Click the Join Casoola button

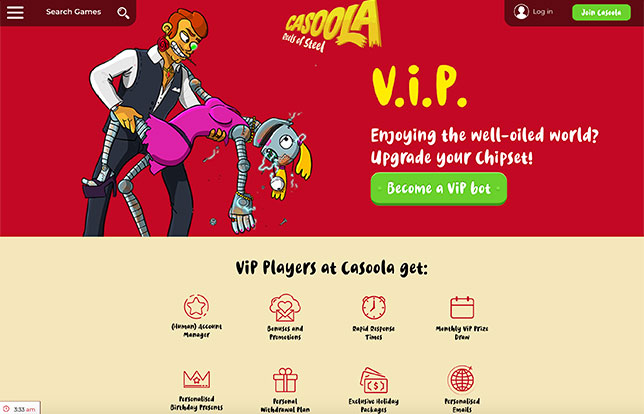coord(601,12)
